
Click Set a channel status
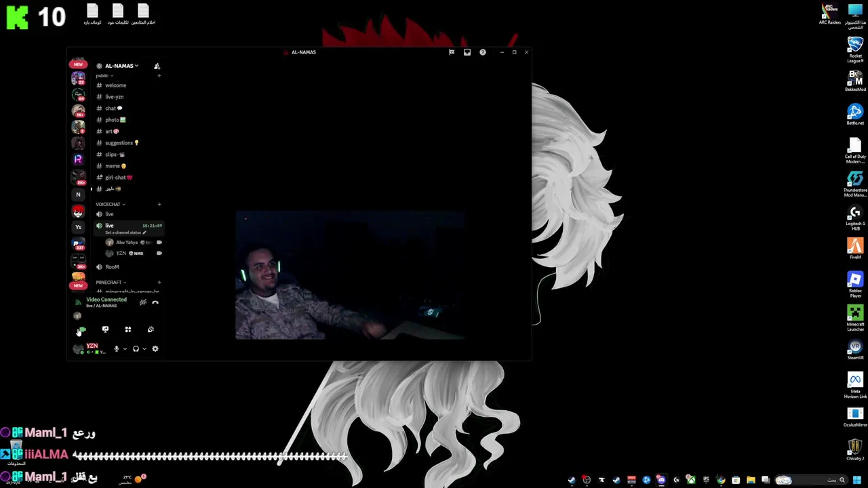[x=125, y=232]
